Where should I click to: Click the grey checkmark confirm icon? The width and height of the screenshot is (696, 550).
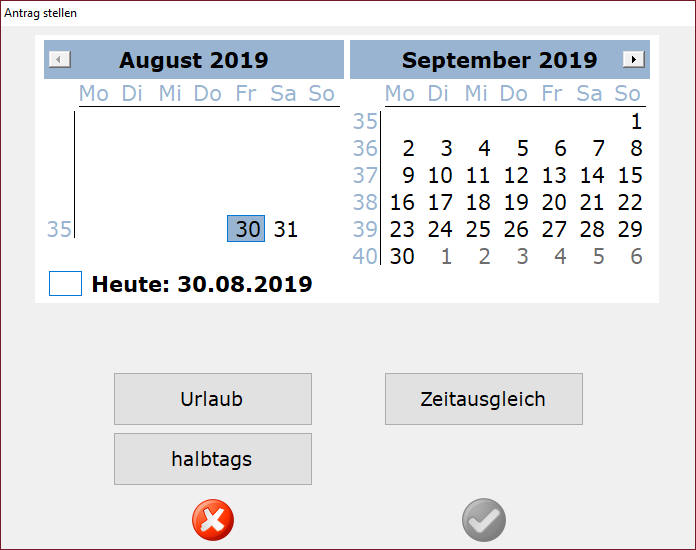(x=484, y=520)
